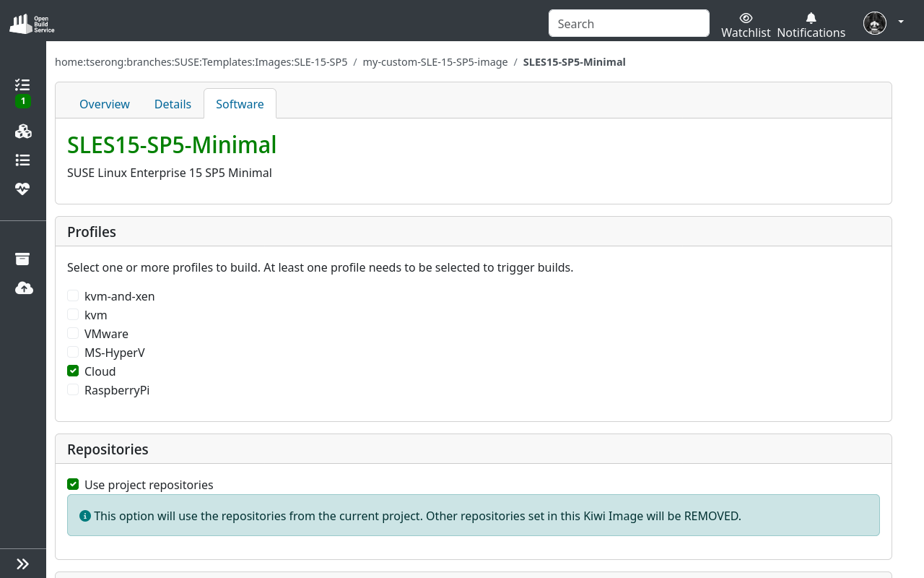This screenshot has width=924, height=578.
Task: Click the Watchlist eye icon
Action: coord(746,17)
